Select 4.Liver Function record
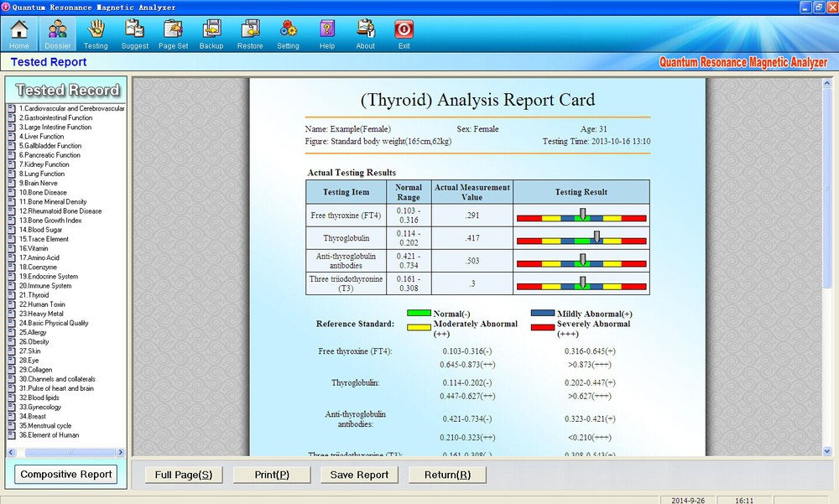 (x=41, y=137)
